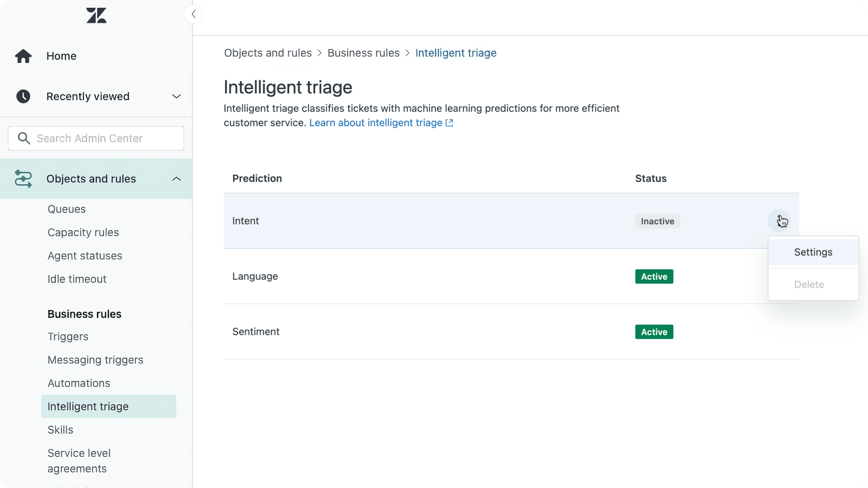The image size is (868, 488).
Task: Click the Active badge for Sentiment
Action: [x=654, y=332]
